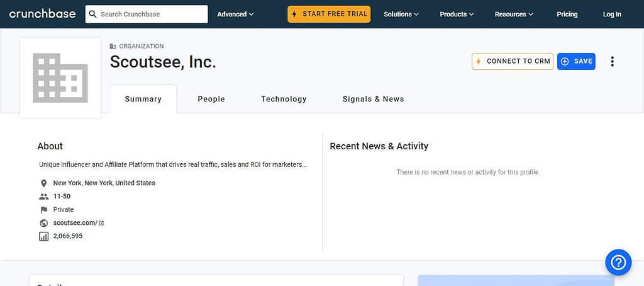Click the About description text
The width and height of the screenshot is (644, 286).
(173, 164)
